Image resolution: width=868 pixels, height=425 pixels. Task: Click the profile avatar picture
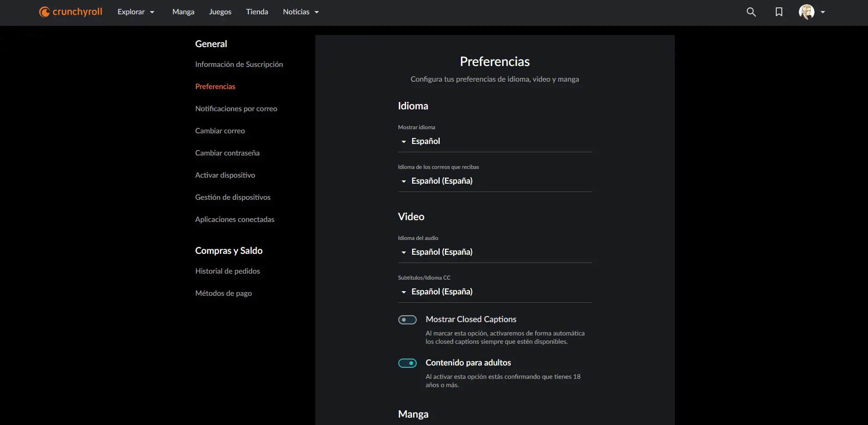coord(807,12)
